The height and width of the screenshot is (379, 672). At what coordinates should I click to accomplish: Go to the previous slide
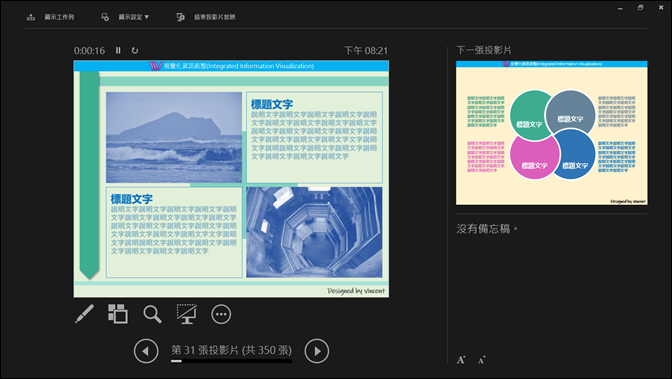coord(146,351)
